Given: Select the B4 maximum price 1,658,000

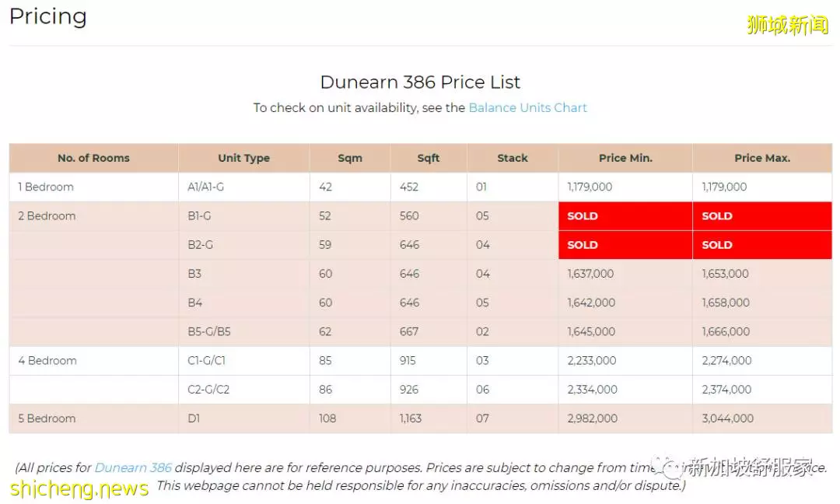Looking at the screenshot, I should (x=726, y=303).
